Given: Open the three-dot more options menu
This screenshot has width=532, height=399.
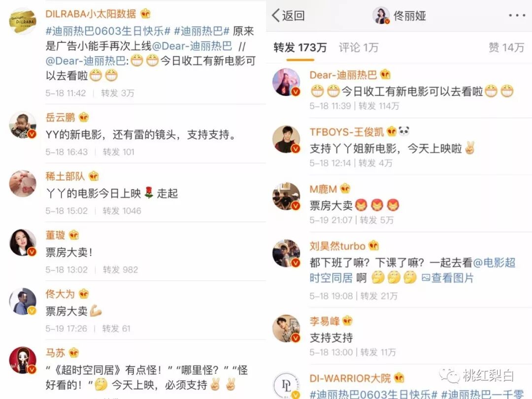Looking at the screenshot, I should point(517,15).
